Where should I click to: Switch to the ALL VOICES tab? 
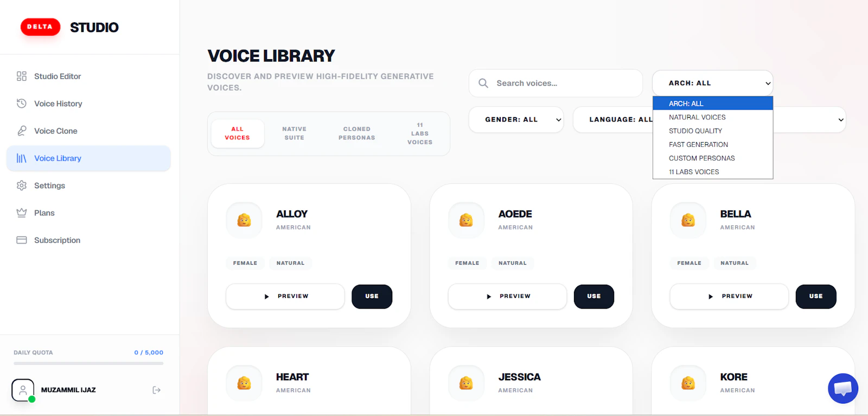(238, 133)
